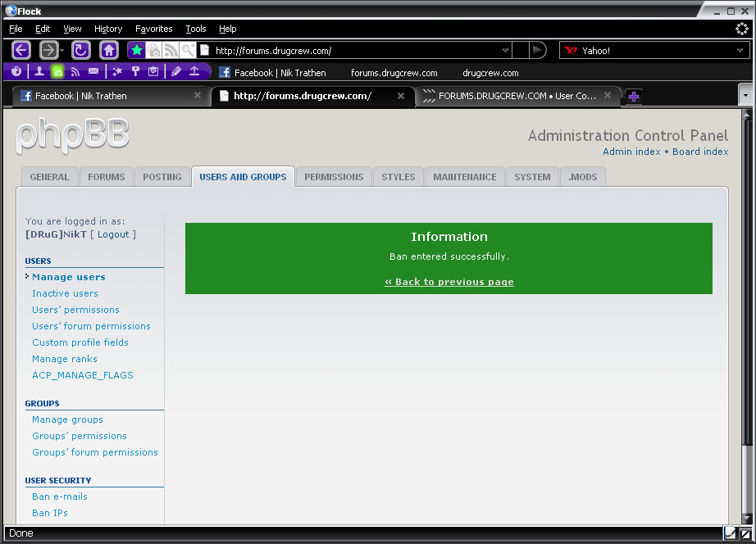Screen dimensions: 756x544
Task: Expand the Yahoo! search engine dropdown
Action: coord(740,50)
